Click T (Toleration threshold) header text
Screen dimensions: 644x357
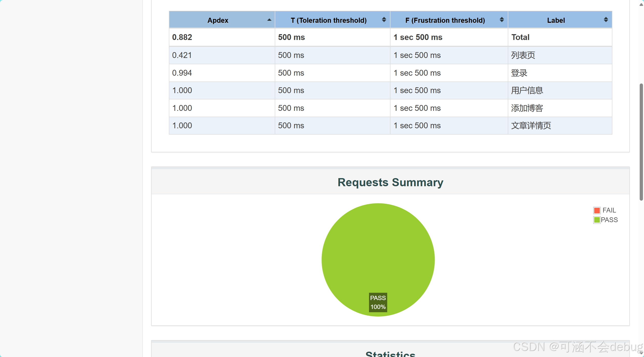[x=329, y=20]
